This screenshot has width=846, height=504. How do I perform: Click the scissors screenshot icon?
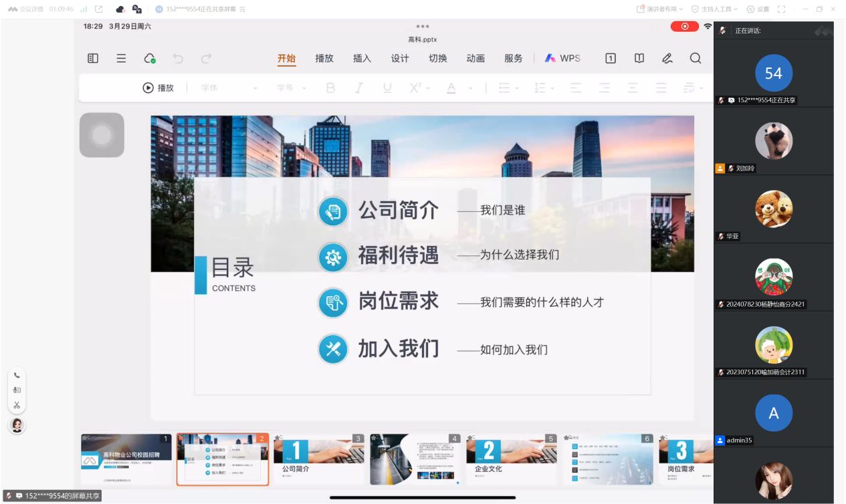17,405
